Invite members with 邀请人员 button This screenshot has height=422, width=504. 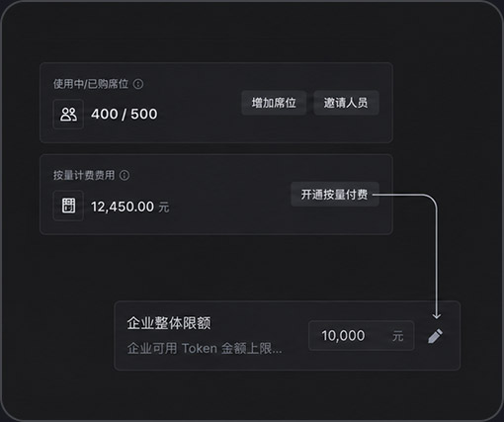346,103
